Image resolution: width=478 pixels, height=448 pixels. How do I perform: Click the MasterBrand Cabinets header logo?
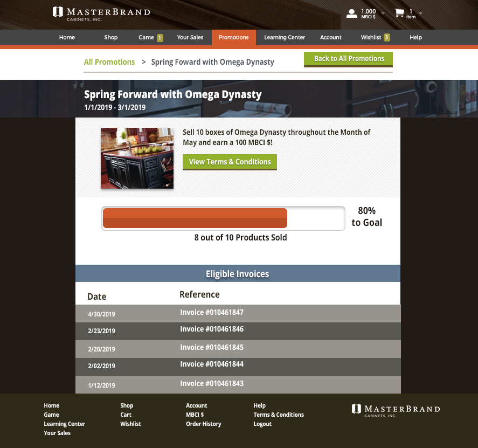pyautogui.click(x=101, y=13)
